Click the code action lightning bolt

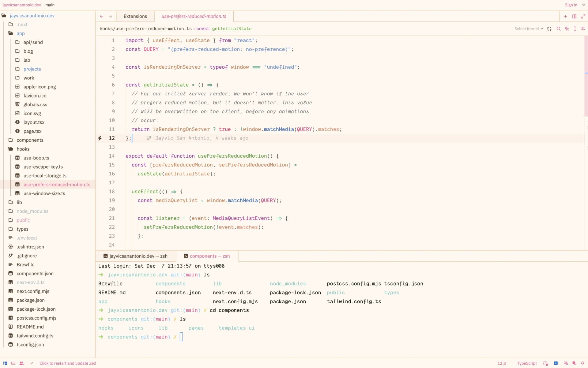click(100, 138)
